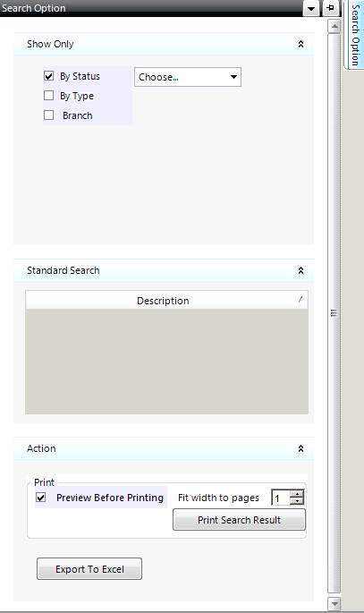Image resolution: width=364 pixels, height=613 pixels.
Task: Uncheck the By Status checkbox
Action: pyautogui.click(x=49, y=76)
